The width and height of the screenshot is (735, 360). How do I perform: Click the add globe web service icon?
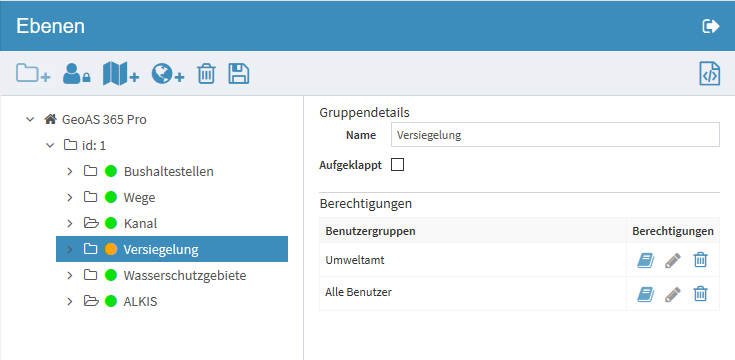click(x=168, y=74)
